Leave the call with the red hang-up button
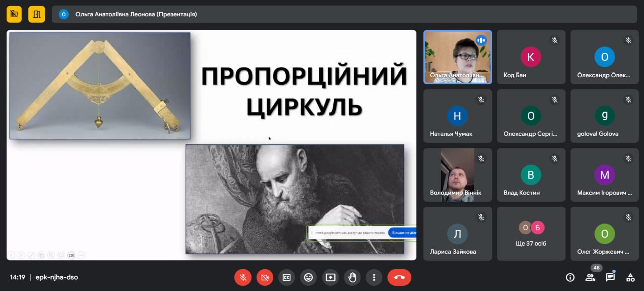The width and height of the screenshot is (644, 291). click(x=399, y=277)
